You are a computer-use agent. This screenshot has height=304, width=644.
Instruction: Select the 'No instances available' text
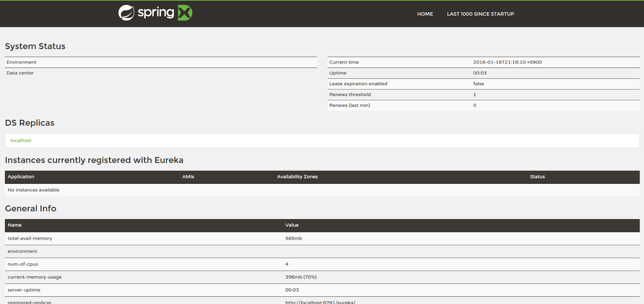pyautogui.click(x=33, y=190)
